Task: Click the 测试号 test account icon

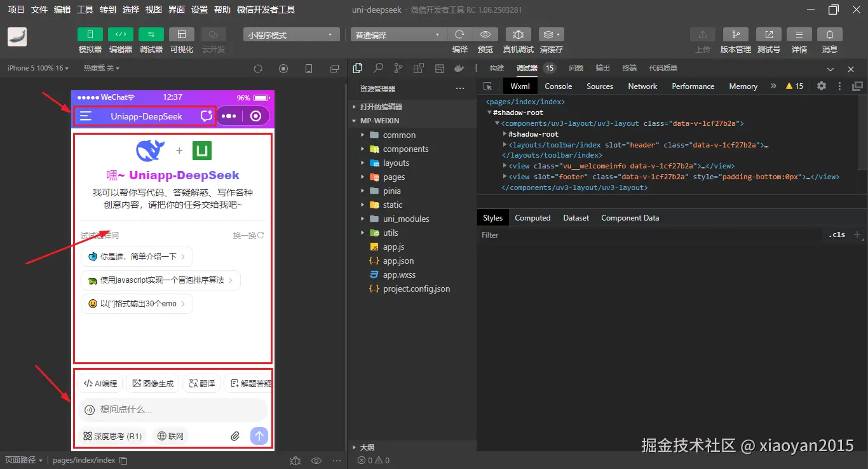Action: pyautogui.click(x=769, y=34)
